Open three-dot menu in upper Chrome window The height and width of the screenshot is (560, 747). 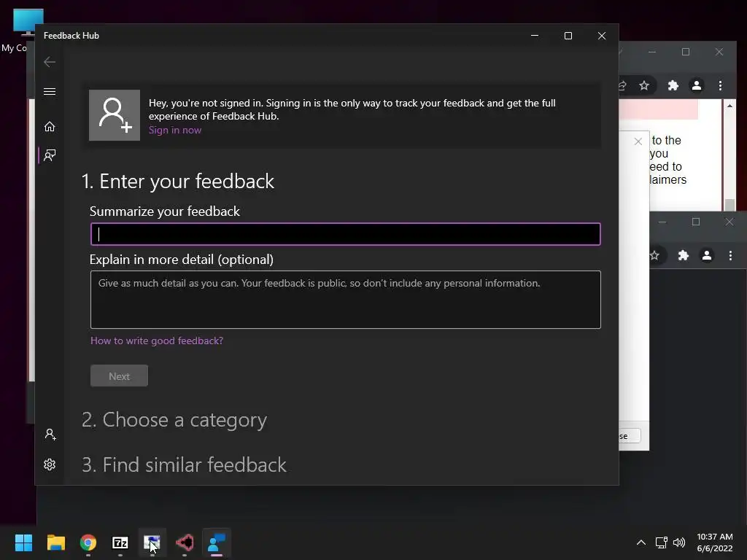(x=720, y=86)
